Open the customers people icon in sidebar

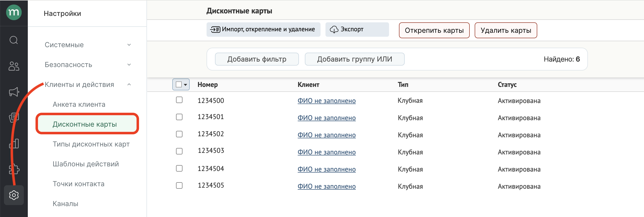coord(14,66)
